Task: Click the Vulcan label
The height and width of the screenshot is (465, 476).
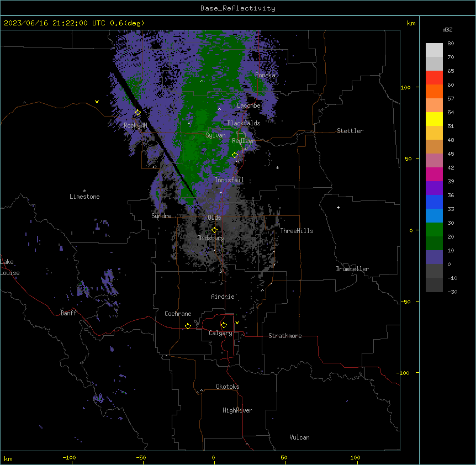Action: tap(300, 437)
